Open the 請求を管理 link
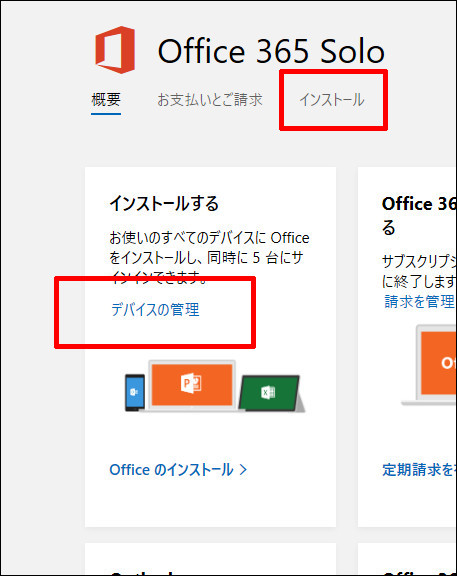Viewport: 457px width, 576px height. click(419, 301)
